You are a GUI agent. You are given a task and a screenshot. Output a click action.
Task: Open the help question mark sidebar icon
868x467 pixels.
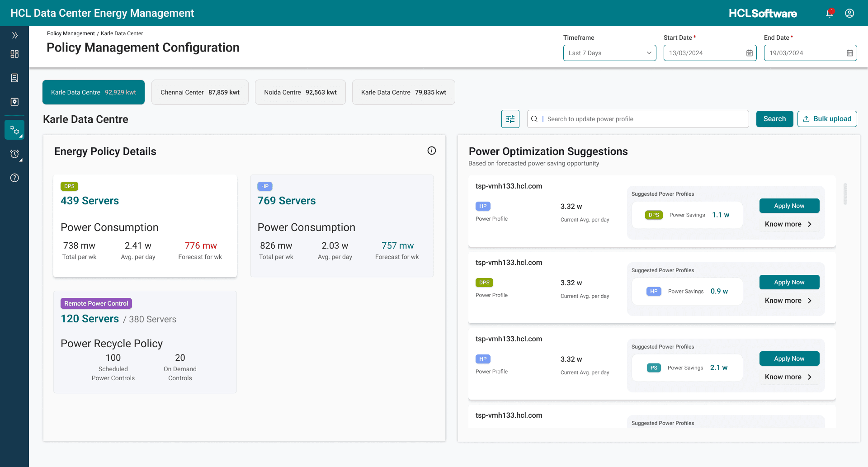[x=14, y=178]
